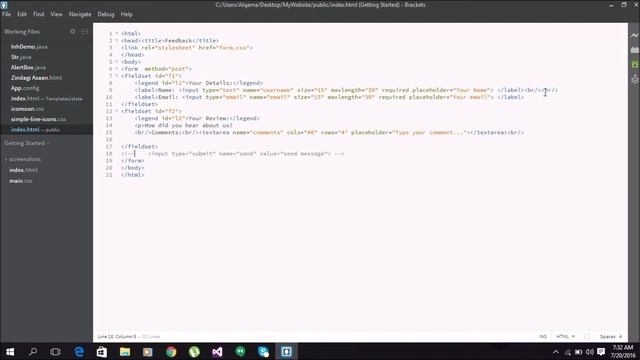Screen dimensions: 640x360
Task: Show hidden system tray icons
Action: pos(556,352)
